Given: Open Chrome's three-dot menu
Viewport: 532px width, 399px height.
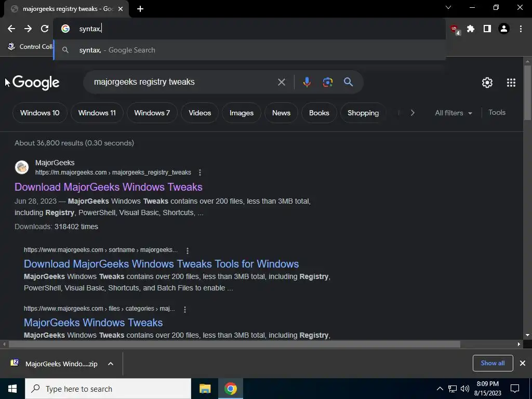Looking at the screenshot, I should tap(521, 29).
